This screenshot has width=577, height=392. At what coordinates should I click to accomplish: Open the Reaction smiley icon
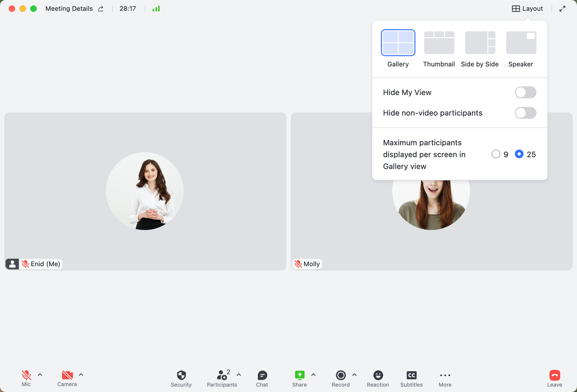pos(378,375)
